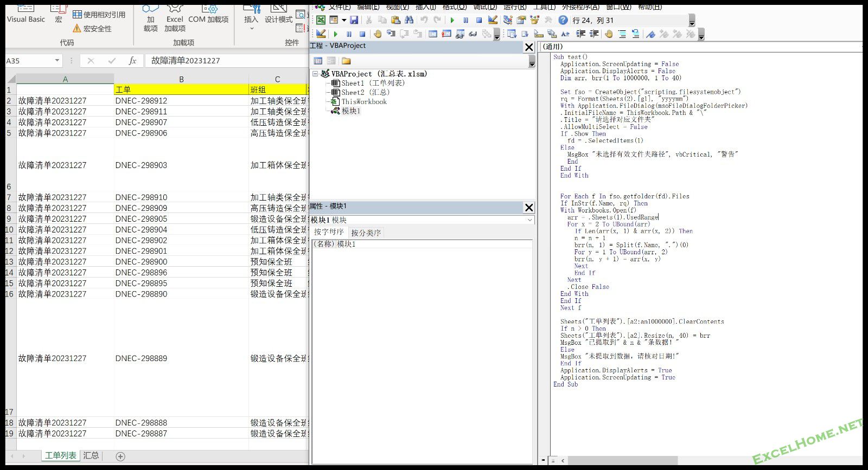Click the Insert Function fx icon
The width and height of the screenshot is (868, 470).
tap(132, 61)
